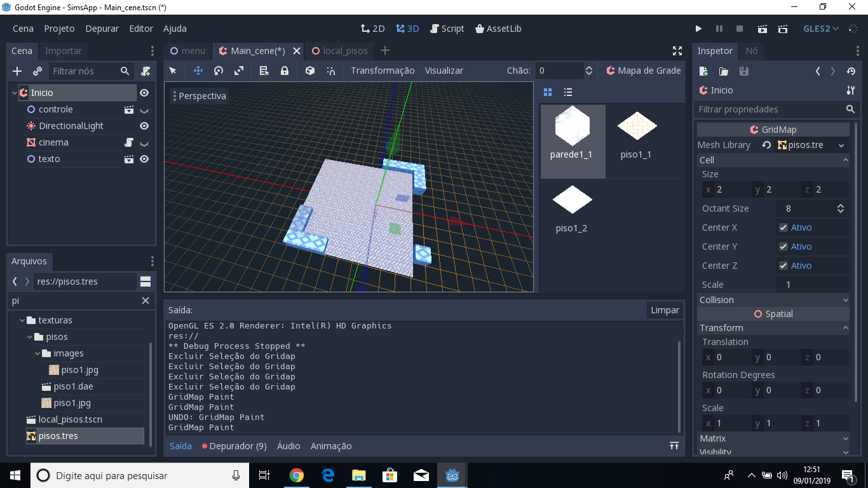The width and height of the screenshot is (868, 488).
Task: Switch to the Move tool
Action: [198, 71]
